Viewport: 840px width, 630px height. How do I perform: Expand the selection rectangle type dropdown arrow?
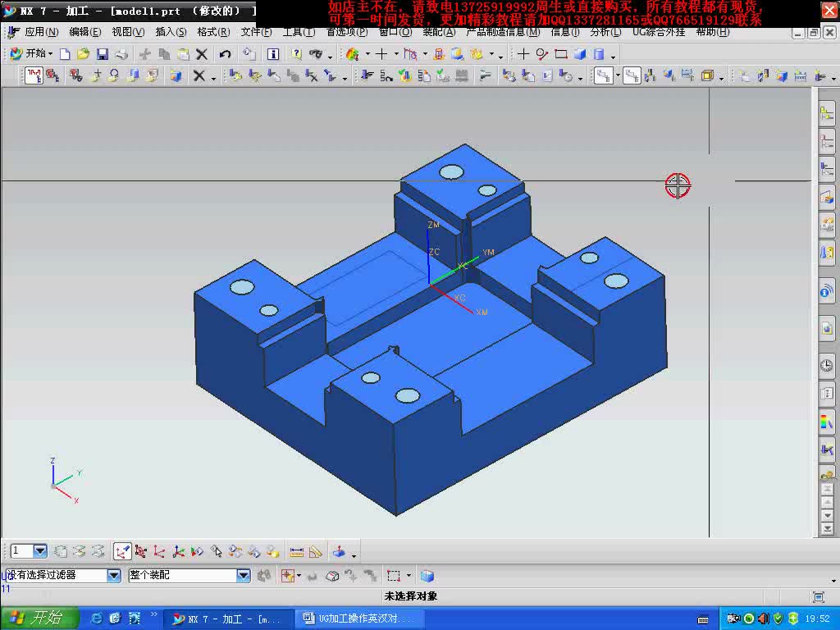[409, 576]
